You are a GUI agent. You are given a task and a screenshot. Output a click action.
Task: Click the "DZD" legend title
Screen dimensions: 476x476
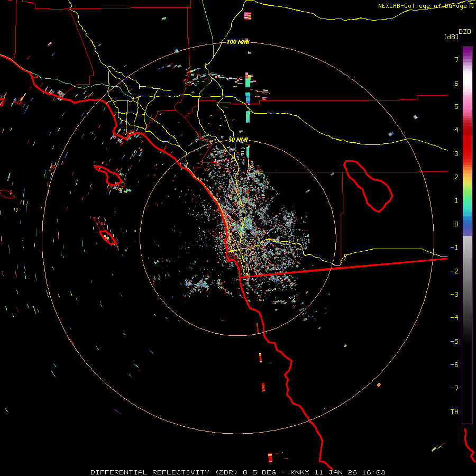(x=465, y=32)
